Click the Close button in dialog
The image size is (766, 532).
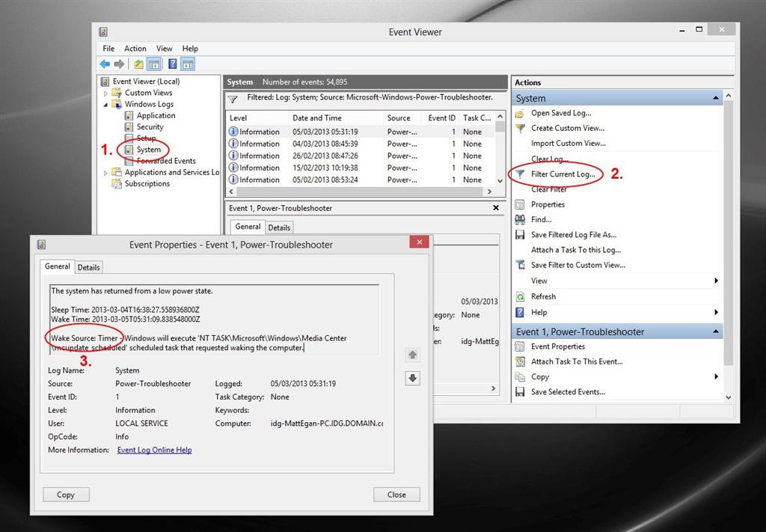point(396,495)
